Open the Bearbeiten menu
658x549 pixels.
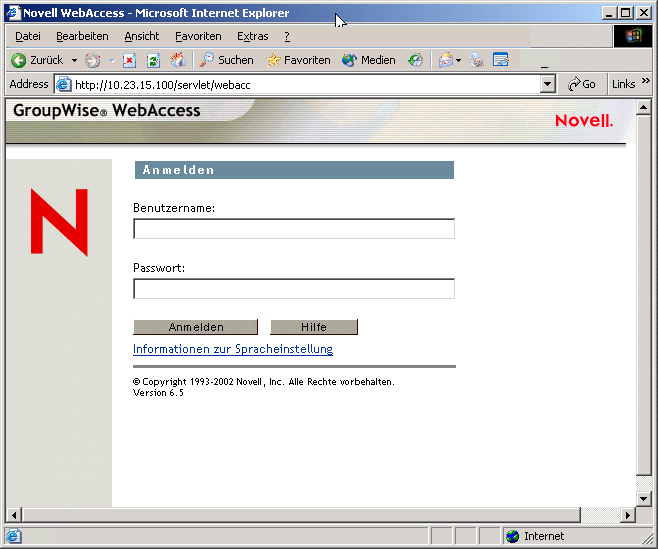(x=82, y=37)
